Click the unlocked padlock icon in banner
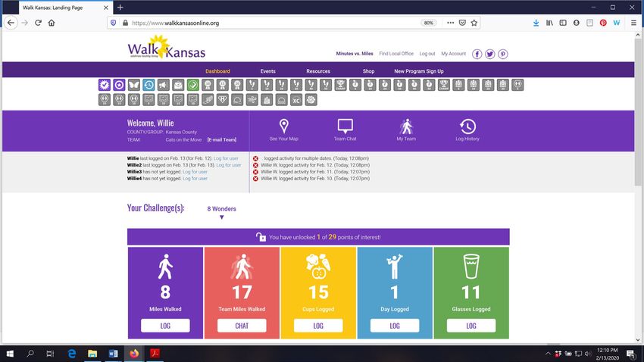The width and height of the screenshot is (644, 362). click(261, 237)
